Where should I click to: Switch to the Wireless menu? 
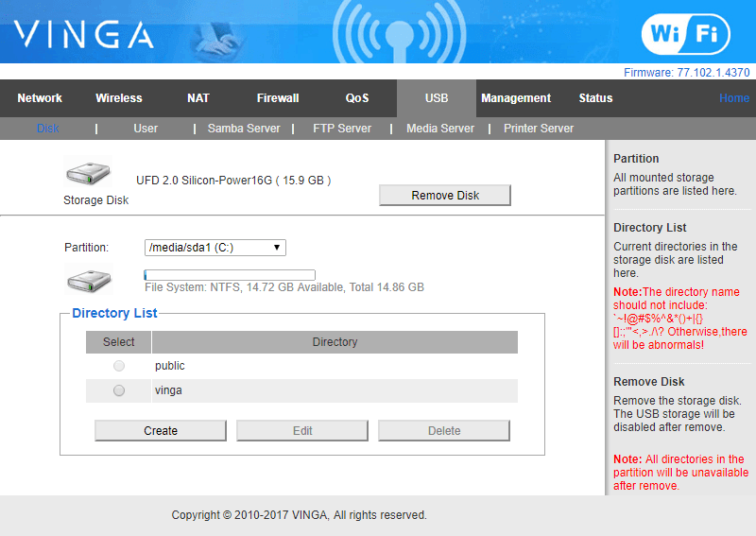[119, 98]
